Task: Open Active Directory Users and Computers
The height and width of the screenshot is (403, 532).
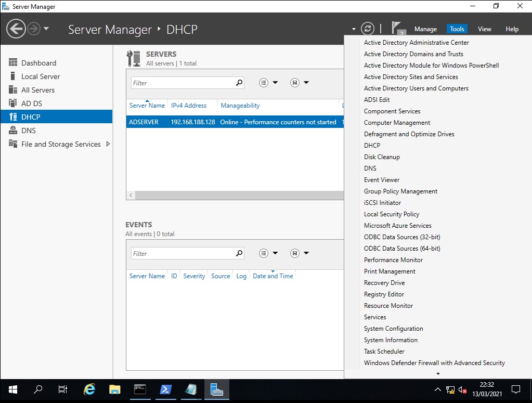Action: coord(416,88)
